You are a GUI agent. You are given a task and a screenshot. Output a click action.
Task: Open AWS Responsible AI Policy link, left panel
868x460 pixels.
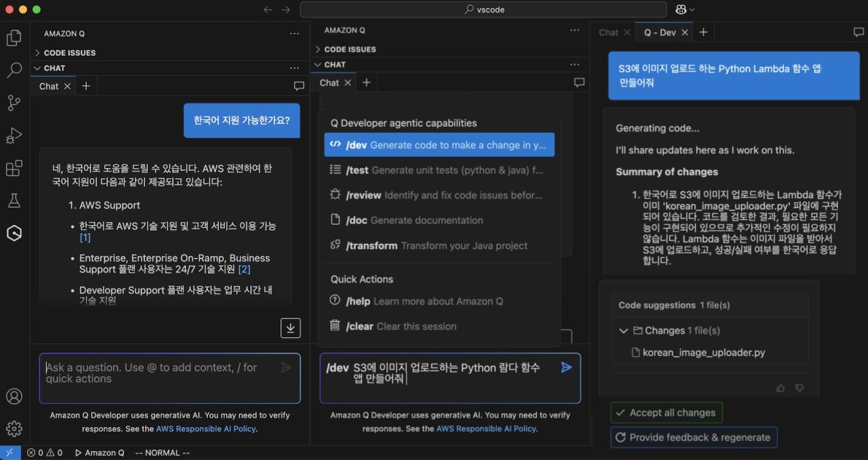206,429
